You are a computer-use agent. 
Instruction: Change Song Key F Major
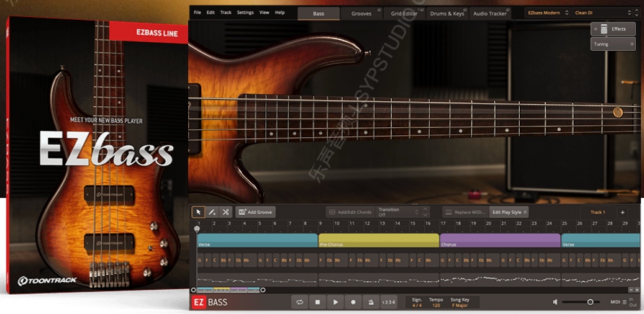tap(460, 305)
